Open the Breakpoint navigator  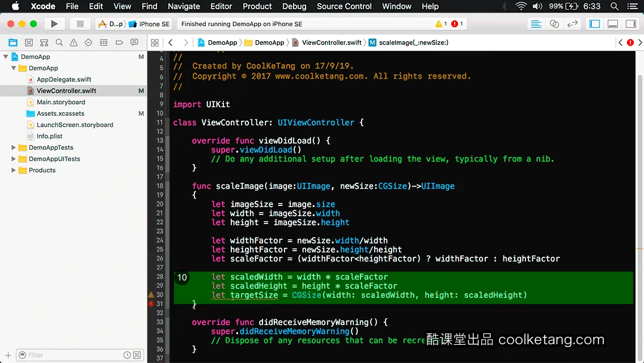click(119, 43)
